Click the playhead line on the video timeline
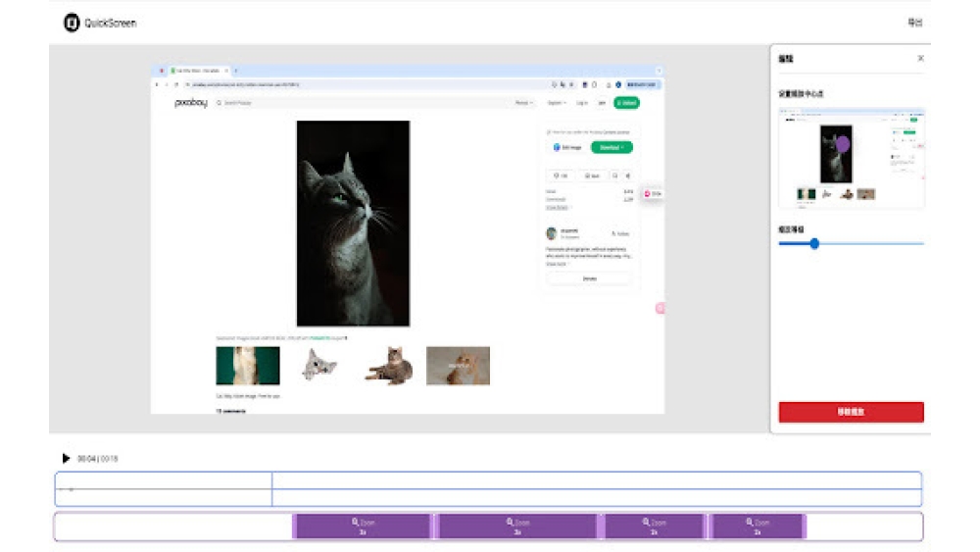Image resolution: width=980 pixels, height=552 pixels. [271, 489]
